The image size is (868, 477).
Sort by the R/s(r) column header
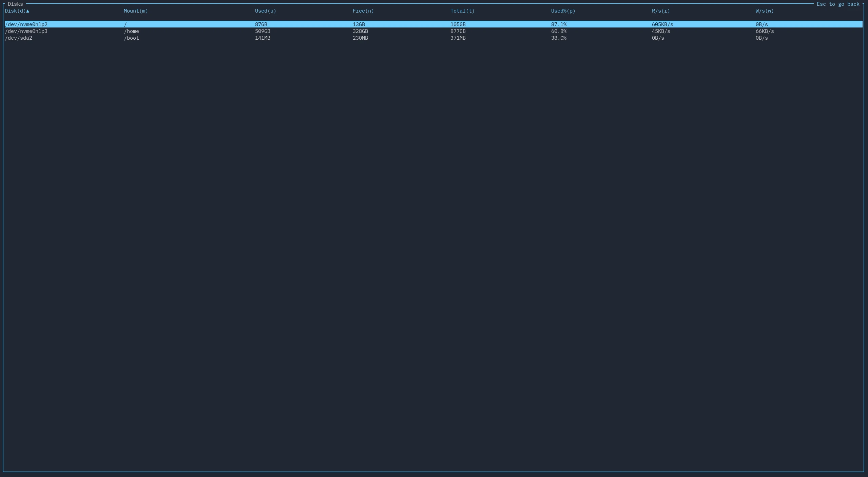(660, 11)
